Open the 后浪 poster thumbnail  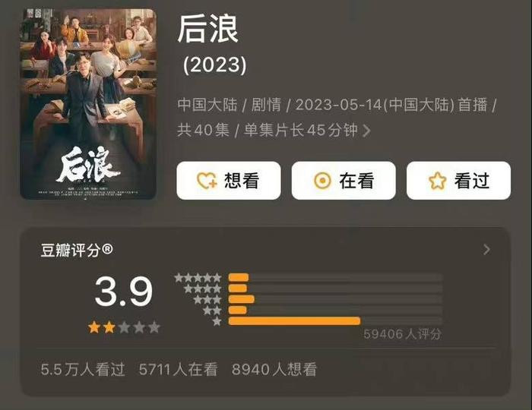pos(88,104)
